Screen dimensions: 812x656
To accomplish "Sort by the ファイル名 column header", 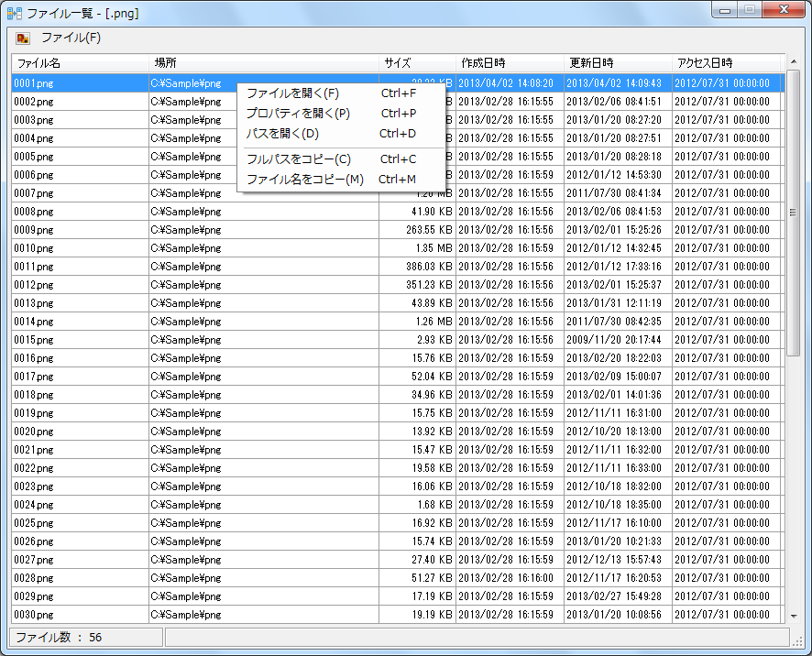I will pyautogui.click(x=81, y=63).
